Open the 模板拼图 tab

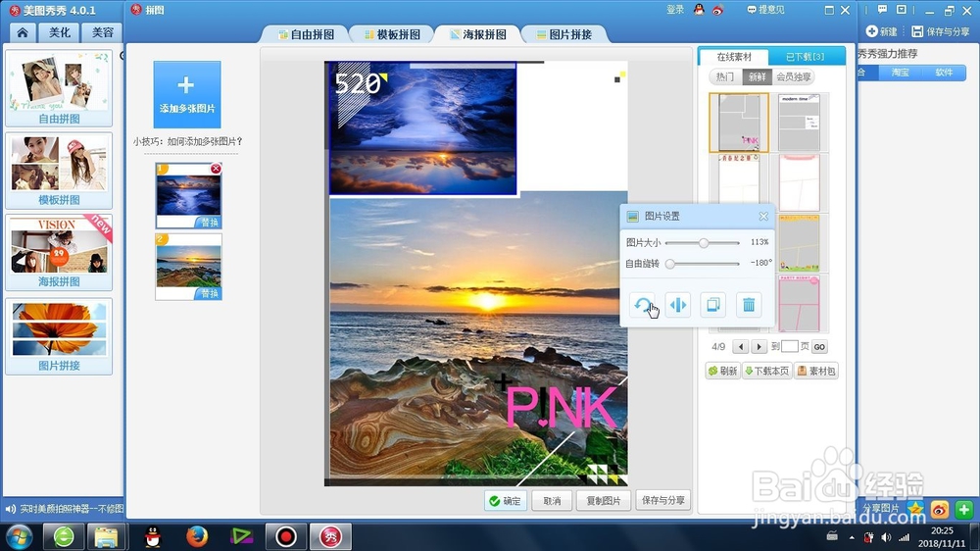(x=392, y=34)
